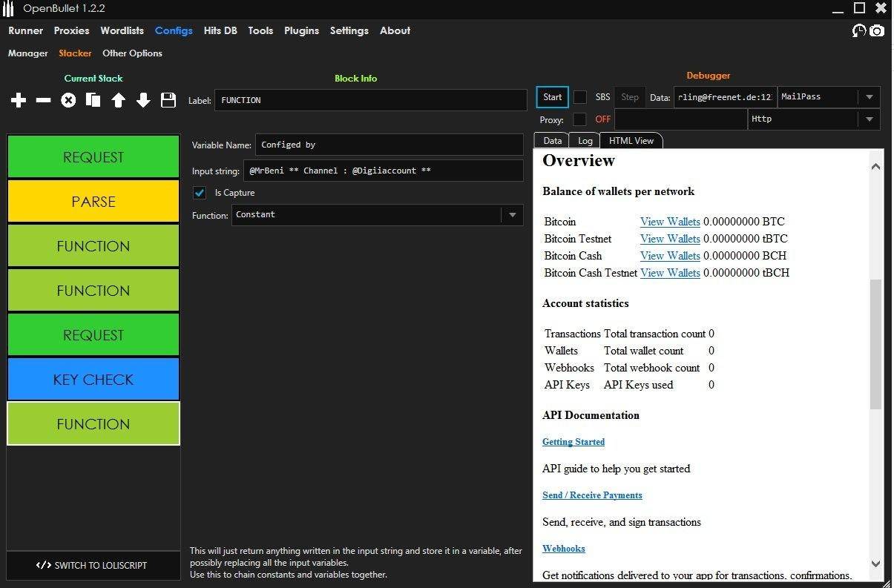Save config using floppy disk icon
The image size is (894, 588).
point(168,100)
